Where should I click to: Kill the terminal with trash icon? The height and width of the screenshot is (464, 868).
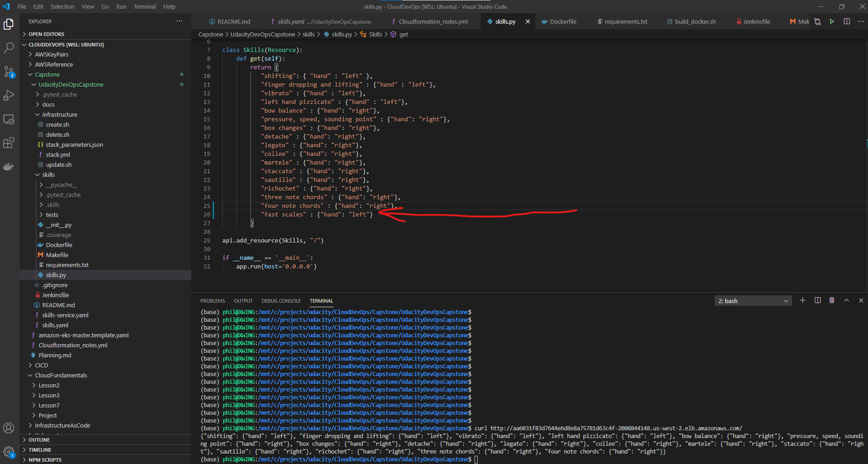[x=832, y=300]
